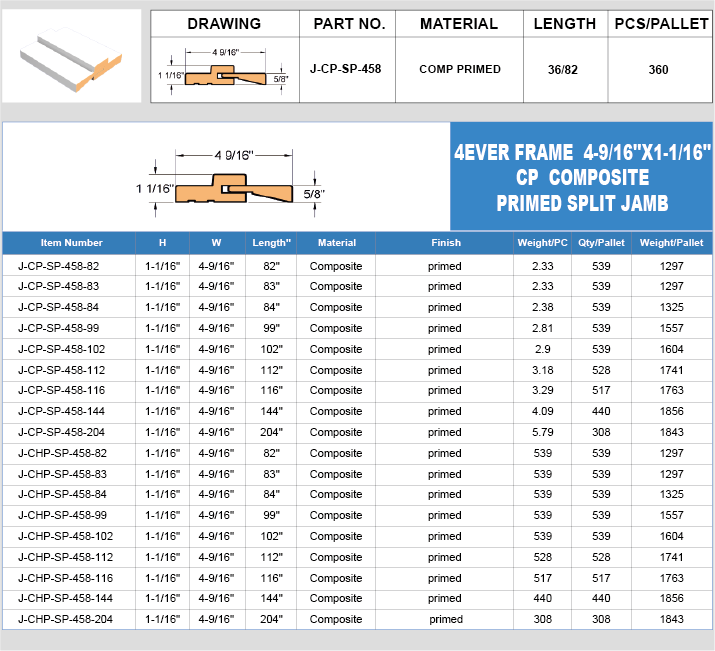Click weight/pallet 1557 in J-CP-SP-458-99 row
The height and width of the screenshot is (651, 715).
click(x=671, y=328)
